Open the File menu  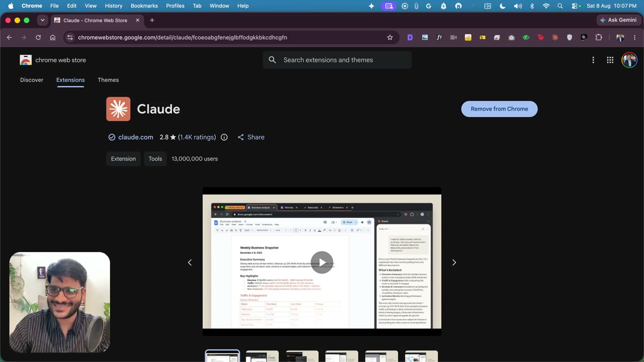point(54,6)
